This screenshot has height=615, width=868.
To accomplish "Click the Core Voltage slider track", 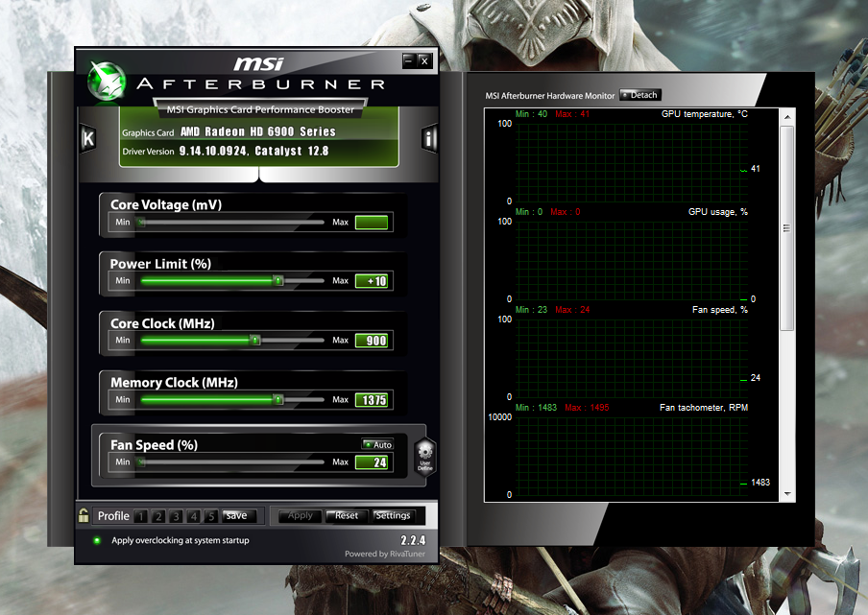I will (232, 223).
